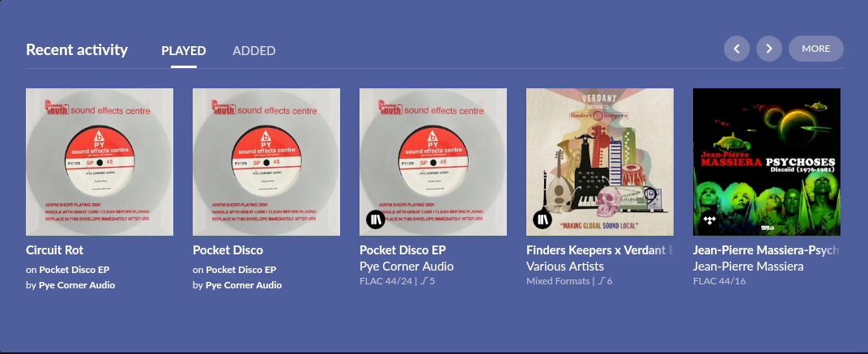The image size is (868, 354).
Task: Click the Various Artists link
Action: (x=565, y=267)
